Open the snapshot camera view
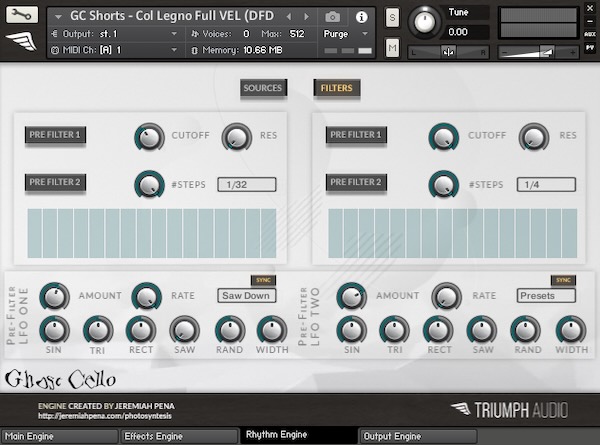Screen dimensions: 600x445 tap(332, 17)
